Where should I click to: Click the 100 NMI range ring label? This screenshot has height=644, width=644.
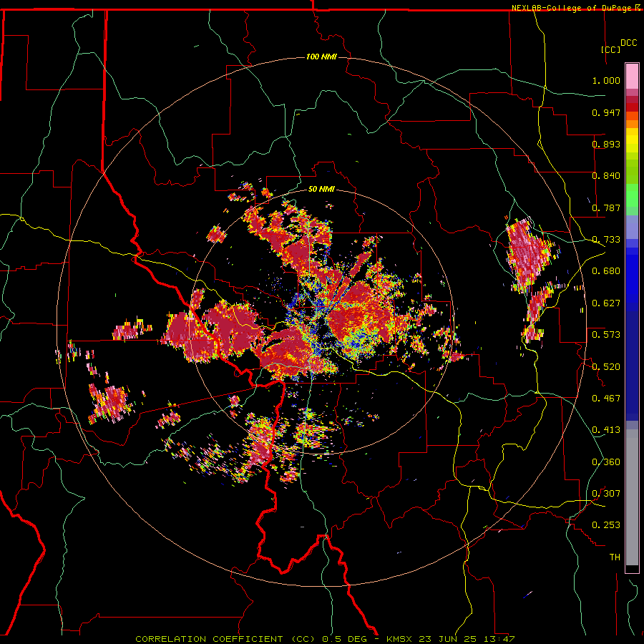[x=321, y=57]
